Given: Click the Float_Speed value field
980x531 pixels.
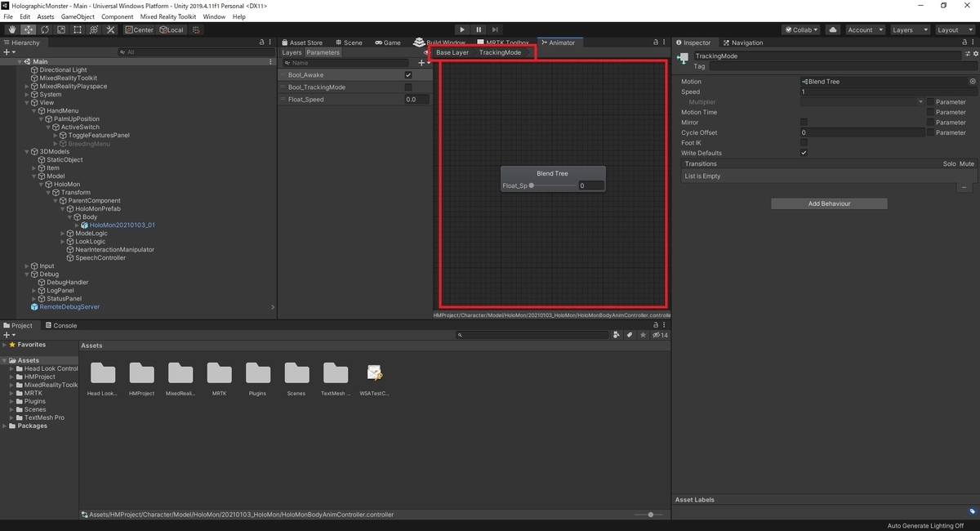Looking at the screenshot, I should (x=416, y=100).
